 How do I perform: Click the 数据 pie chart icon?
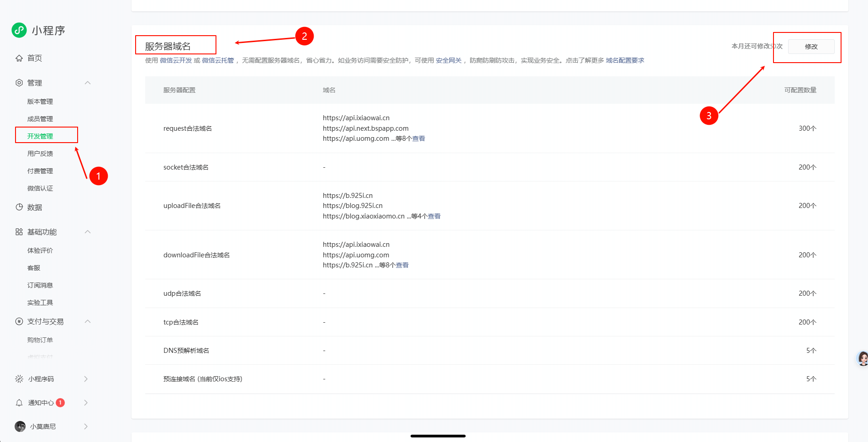click(19, 207)
